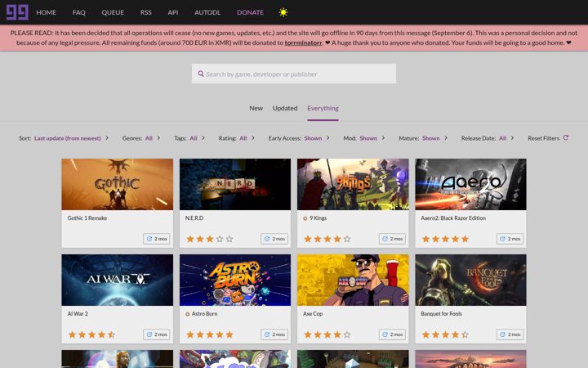Open the Mature content filter
The image size is (588, 368).
pos(423,138)
